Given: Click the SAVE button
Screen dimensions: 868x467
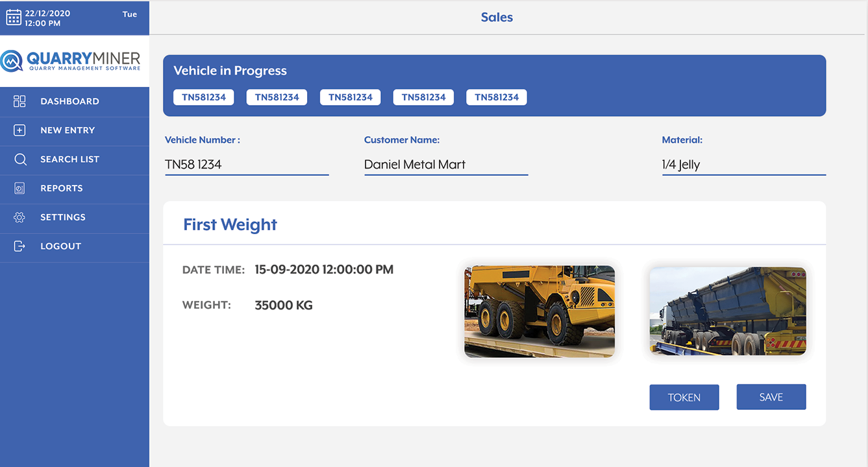Looking at the screenshot, I should click(x=771, y=397).
